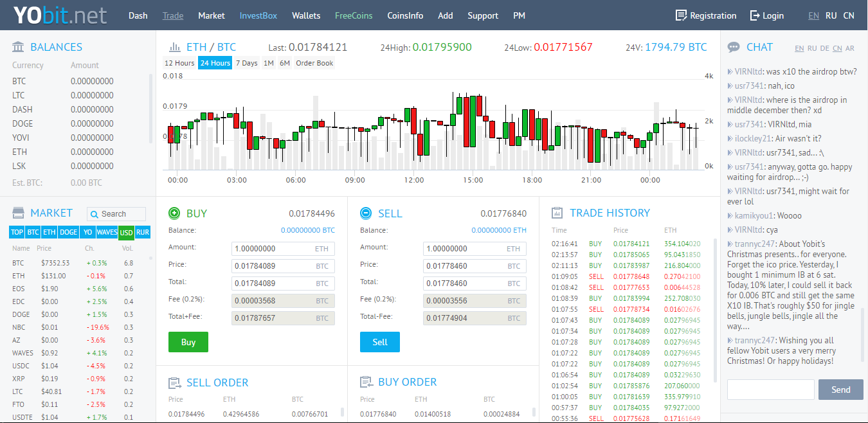
Task: Click reply arrow beside trannyc247 Christmas presents message
Action: (x=730, y=244)
